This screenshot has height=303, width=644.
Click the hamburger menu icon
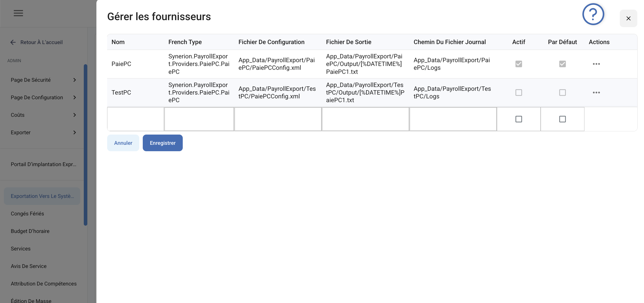pos(18,13)
